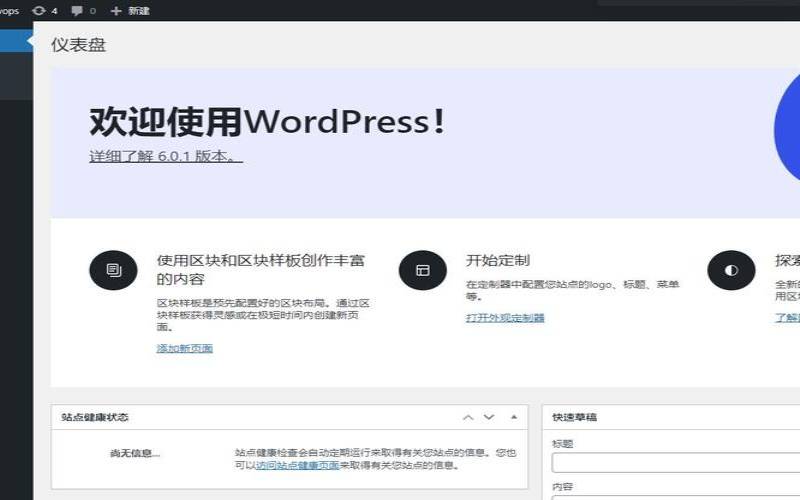Follow the 添加新页面 link
This screenshot has height=500, width=800.
(x=185, y=348)
